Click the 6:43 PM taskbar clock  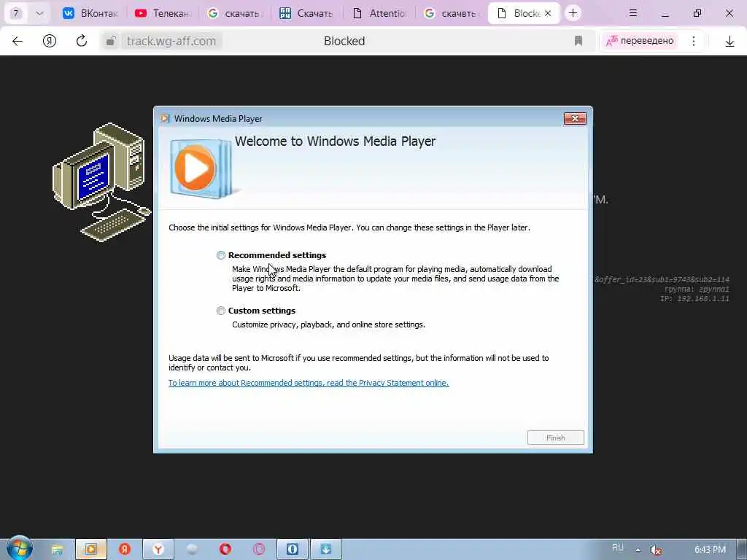tap(710, 550)
